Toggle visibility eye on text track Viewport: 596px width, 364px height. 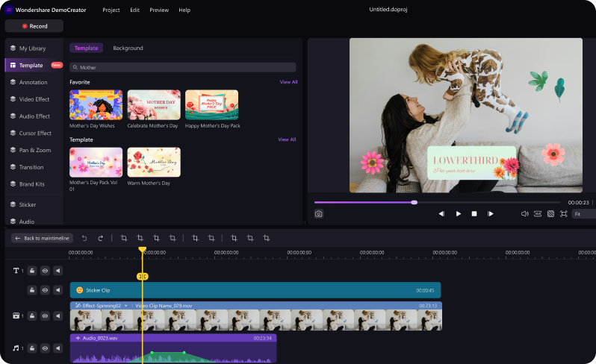(45, 271)
